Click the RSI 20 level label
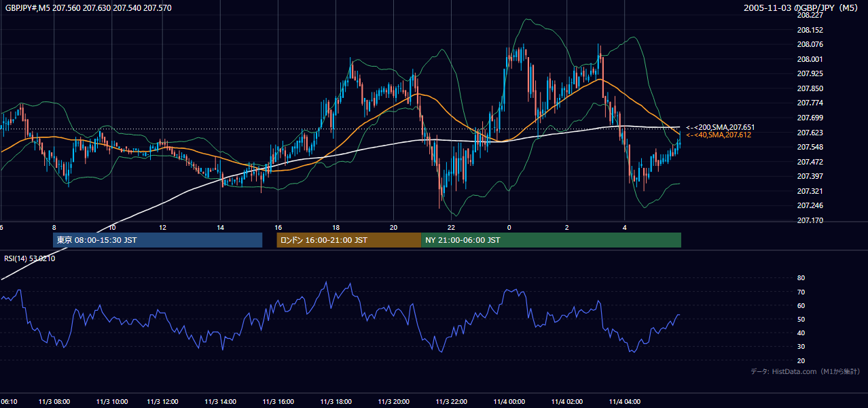868x408 pixels. (x=801, y=360)
